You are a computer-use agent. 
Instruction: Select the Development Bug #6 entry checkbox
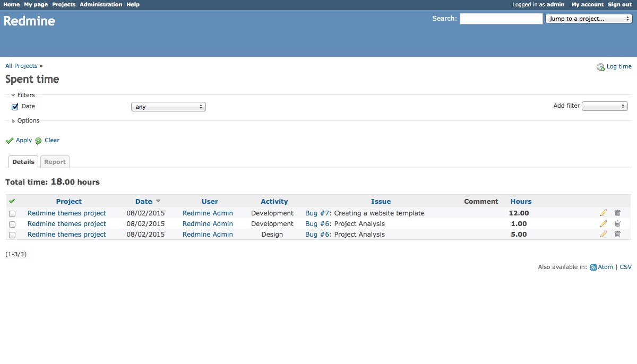[12, 224]
